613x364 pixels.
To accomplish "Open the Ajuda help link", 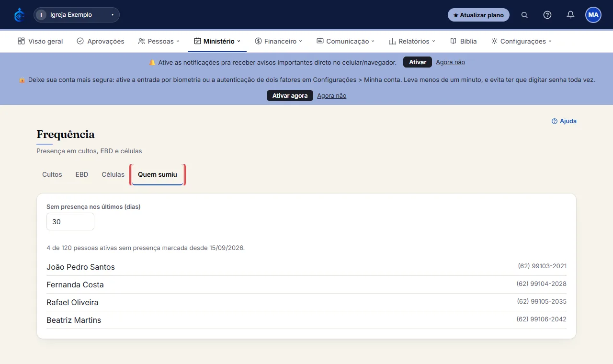I will (564, 121).
